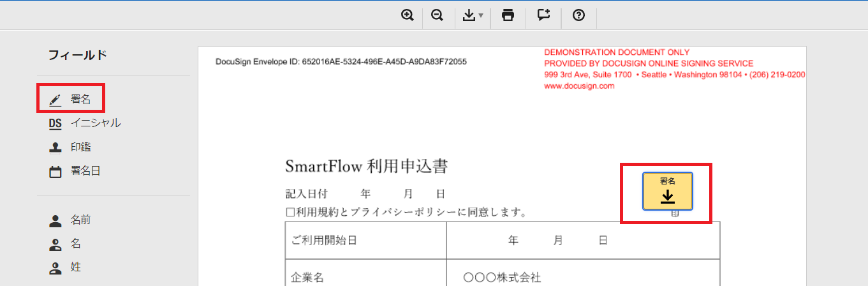The height and width of the screenshot is (286, 868).
Task: Click the フィールド panel heading
Action: click(x=78, y=56)
